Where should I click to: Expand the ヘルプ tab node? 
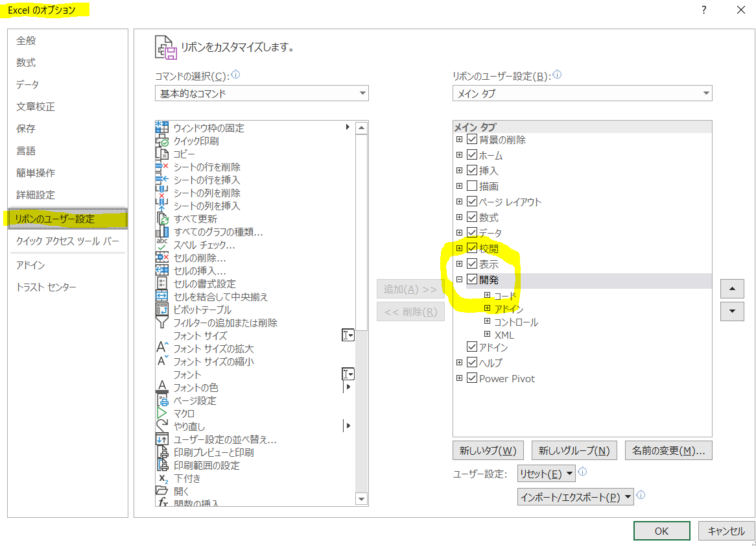[x=460, y=362]
